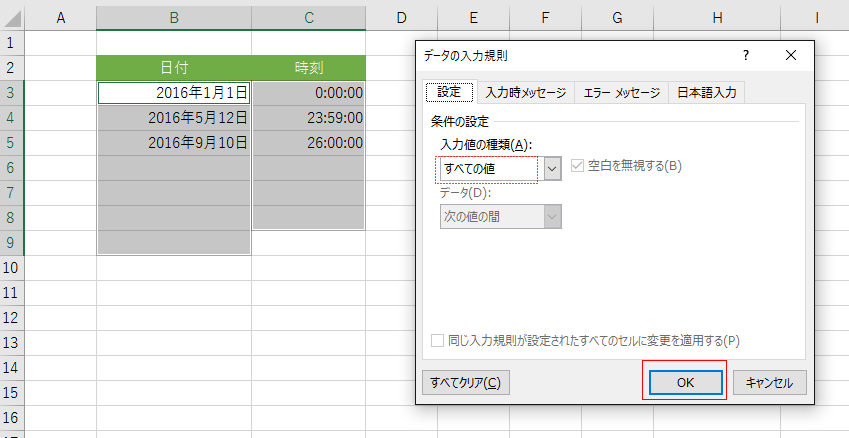Click the OK button
The height and width of the screenshot is (438, 849).
click(x=684, y=382)
